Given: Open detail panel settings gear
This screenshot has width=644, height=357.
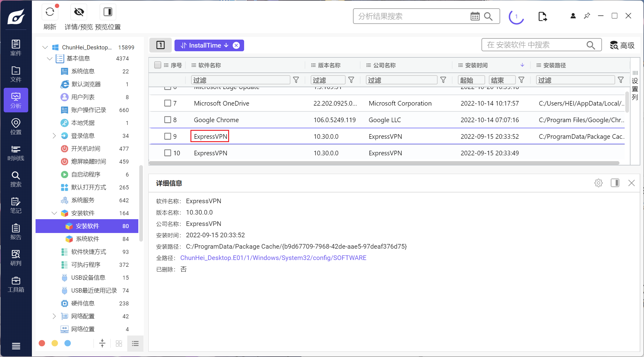Looking at the screenshot, I should pos(598,183).
